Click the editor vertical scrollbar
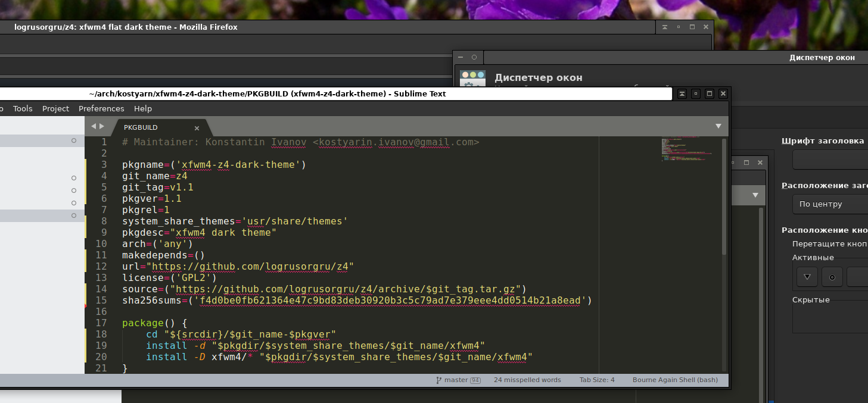868x403 pixels. (724, 197)
